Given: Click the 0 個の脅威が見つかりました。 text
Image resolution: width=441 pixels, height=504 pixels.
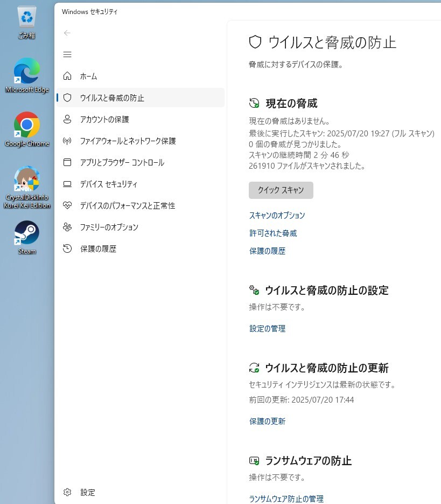Looking at the screenshot, I should point(295,144).
